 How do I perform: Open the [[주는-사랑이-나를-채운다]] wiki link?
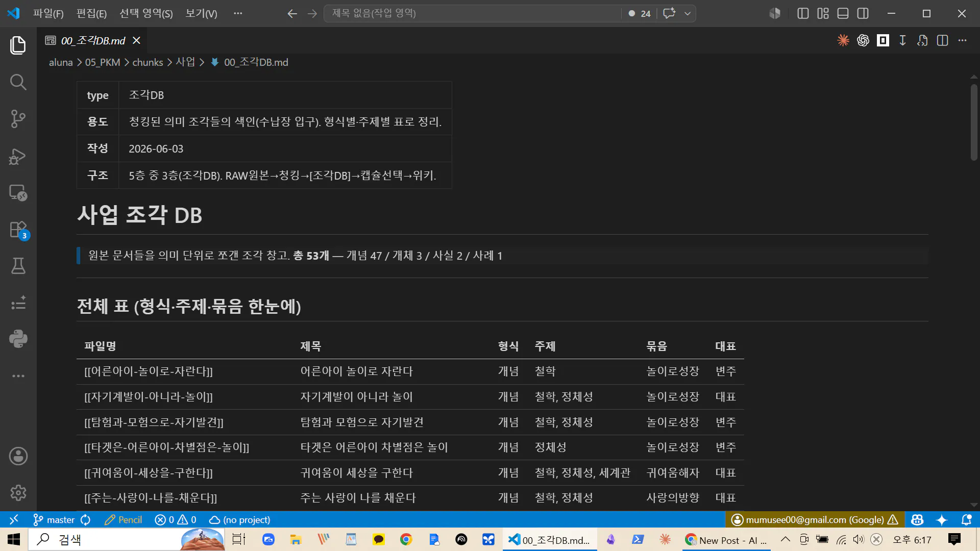(151, 498)
